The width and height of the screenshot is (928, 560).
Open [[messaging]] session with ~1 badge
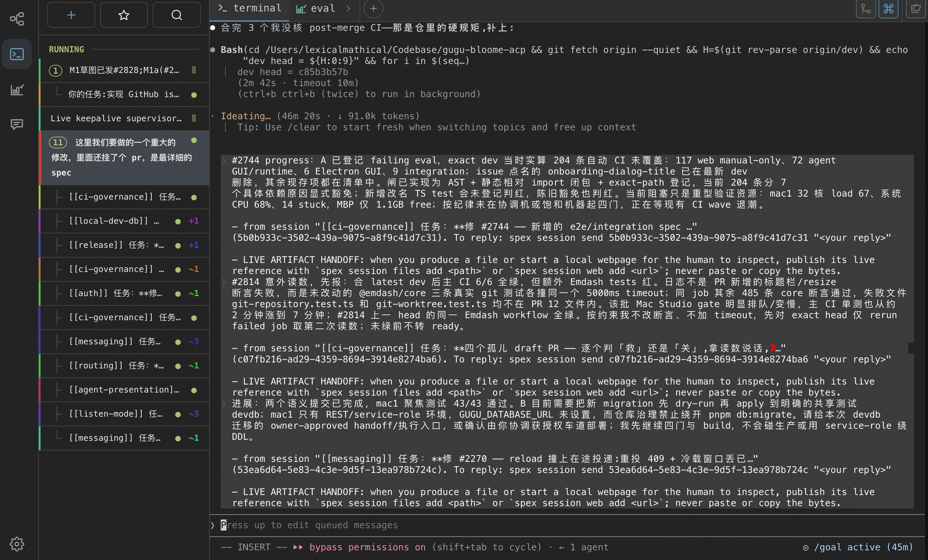point(124,438)
